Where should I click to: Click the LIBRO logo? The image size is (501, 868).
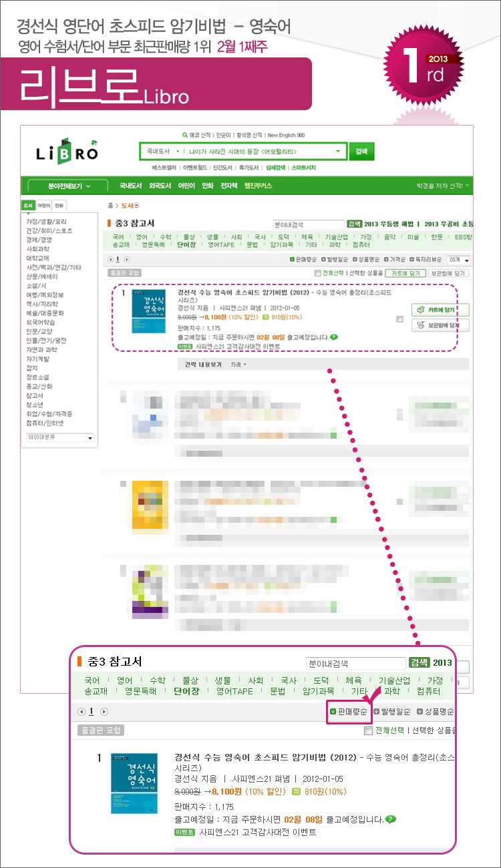point(67,151)
